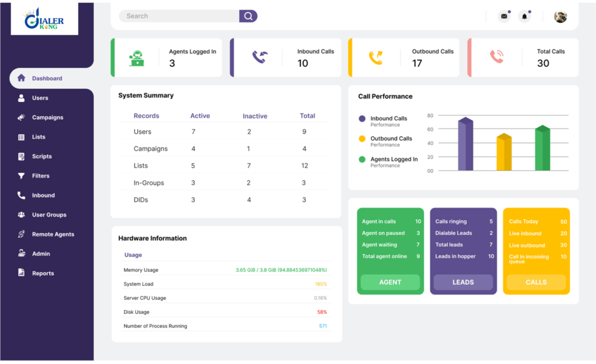Screen dimensions: 596x364
Task: Click the LEADS button
Action: pyautogui.click(x=463, y=282)
